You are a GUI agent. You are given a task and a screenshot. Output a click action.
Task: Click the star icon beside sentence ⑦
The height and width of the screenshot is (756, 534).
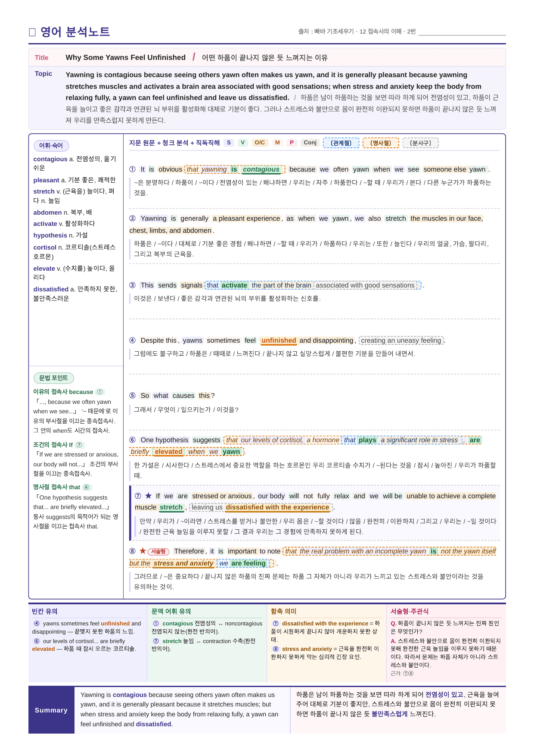pos(148,496)
